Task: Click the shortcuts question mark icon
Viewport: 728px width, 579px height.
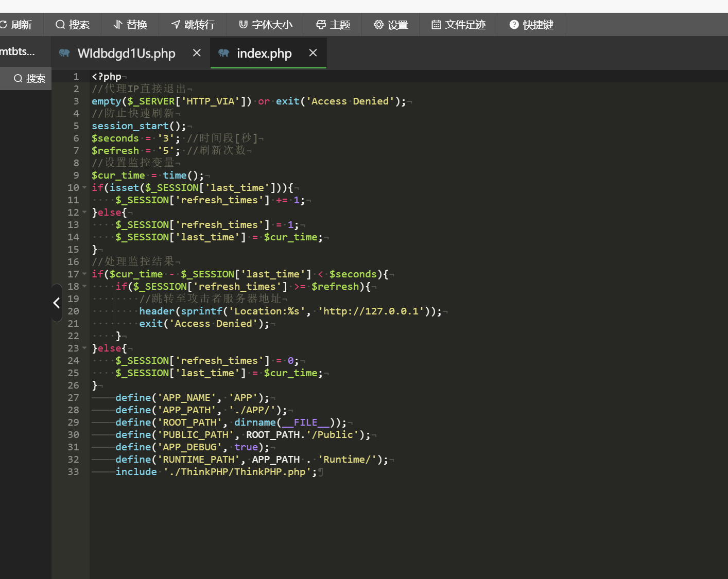Action: pos(514,25)
